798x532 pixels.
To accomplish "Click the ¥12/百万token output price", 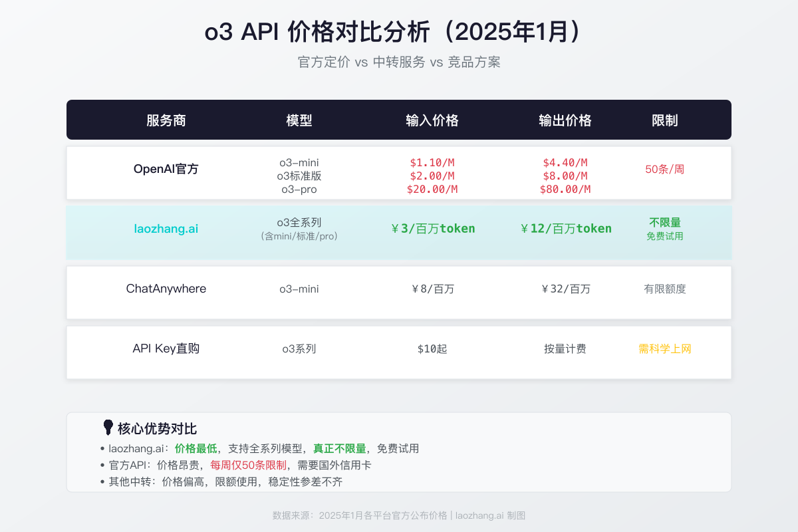I will 565,229.
